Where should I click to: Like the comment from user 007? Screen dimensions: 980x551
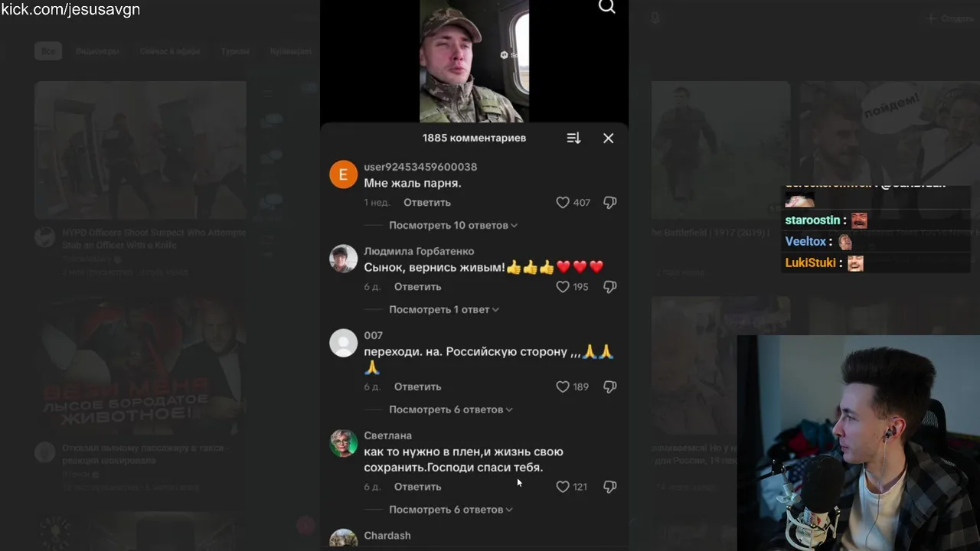point(563,387)
